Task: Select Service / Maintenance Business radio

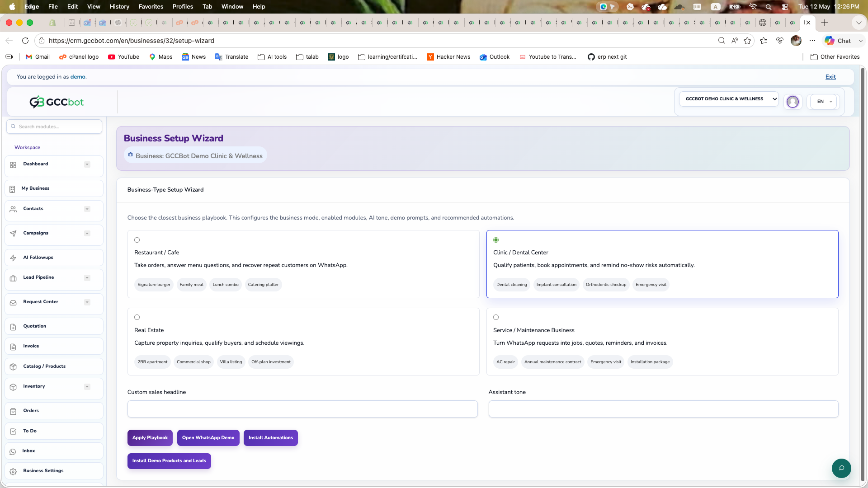Action: [x=496, y=317]
